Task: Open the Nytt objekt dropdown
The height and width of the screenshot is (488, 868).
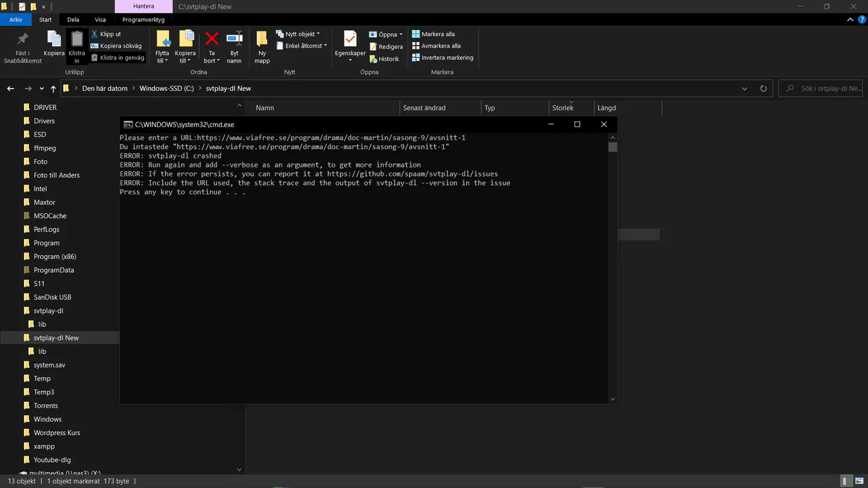Action: 298,34
